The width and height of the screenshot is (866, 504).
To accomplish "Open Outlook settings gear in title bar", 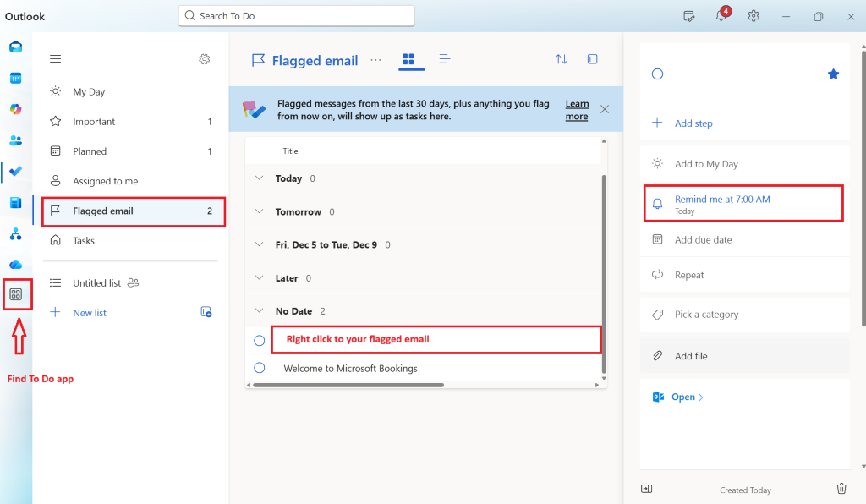I will point(754,16).
